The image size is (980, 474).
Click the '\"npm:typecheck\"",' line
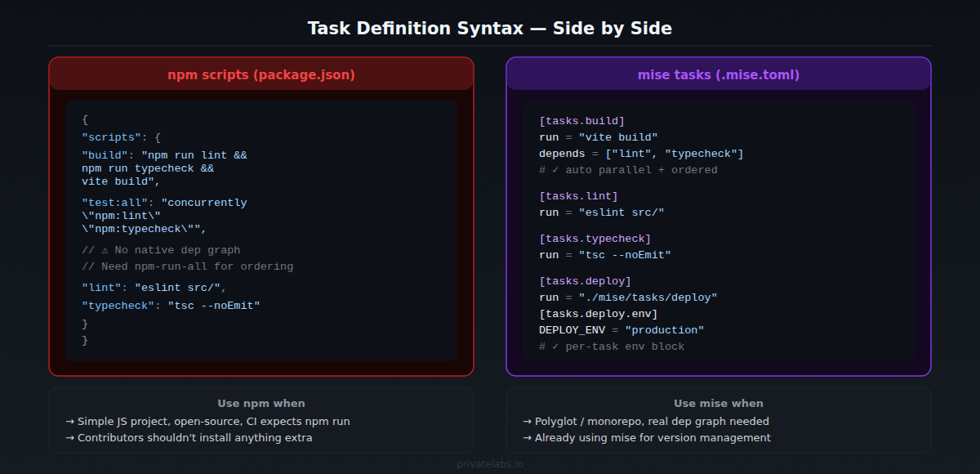[x=145, y=229]
